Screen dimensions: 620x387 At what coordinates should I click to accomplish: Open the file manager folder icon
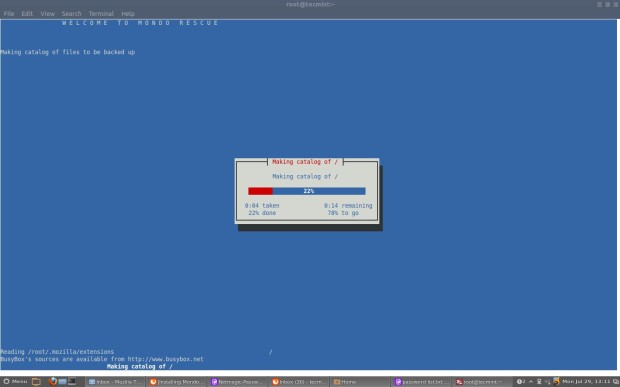tap(36, 381)
